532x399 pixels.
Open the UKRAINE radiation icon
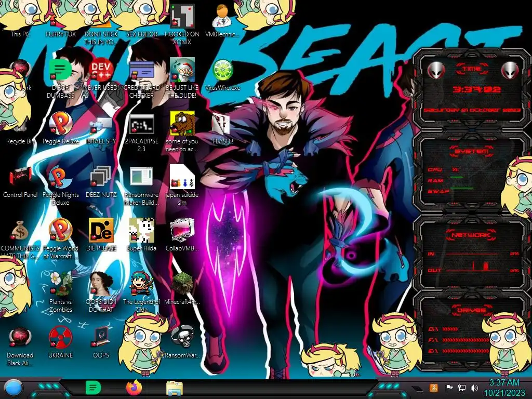point(60,342)
